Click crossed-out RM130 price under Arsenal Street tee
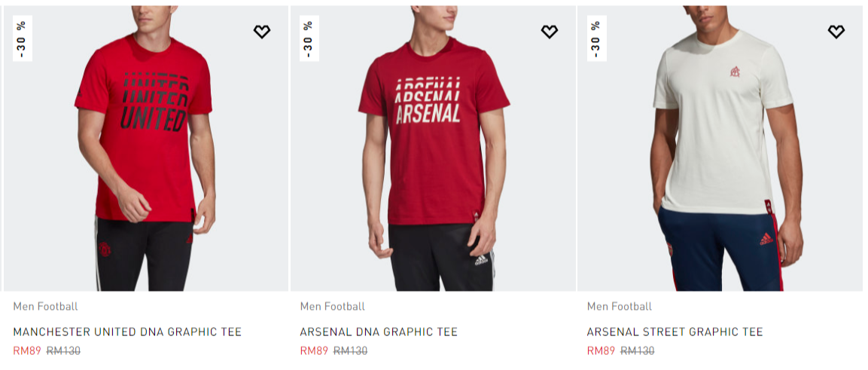Image resolution: width=868 pixels, height=370 pixels. (x=637, y=350)
